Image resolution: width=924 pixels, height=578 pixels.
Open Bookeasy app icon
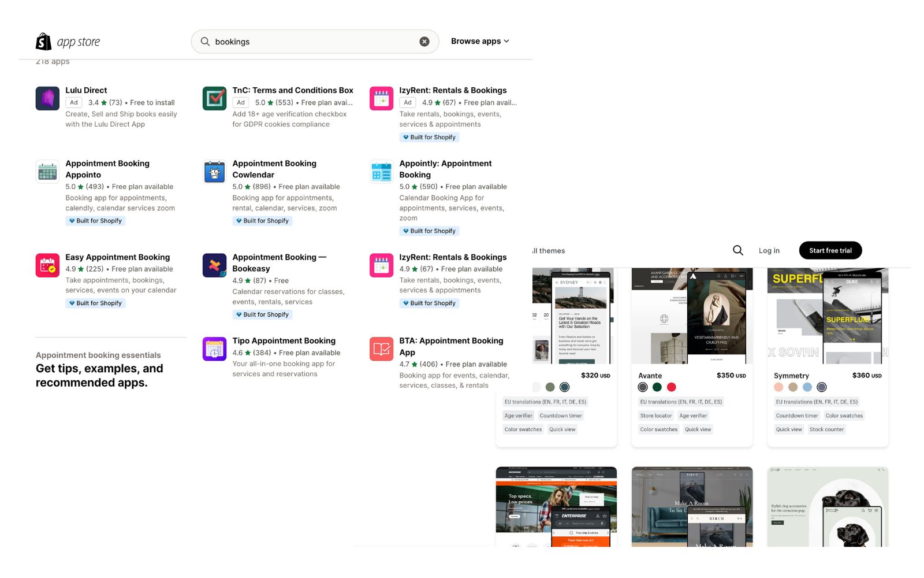point(214,265)
